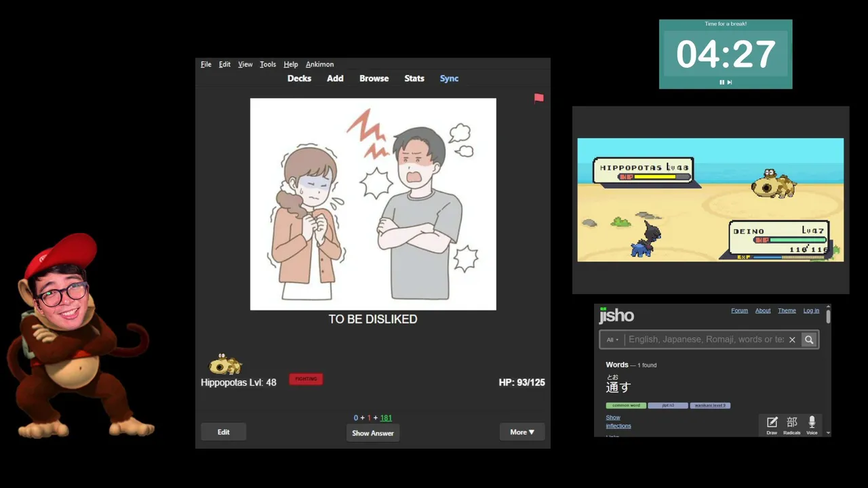Open the Ankimon menu
868x488 pixels.
pyautogui.click(x=319, y=64)
